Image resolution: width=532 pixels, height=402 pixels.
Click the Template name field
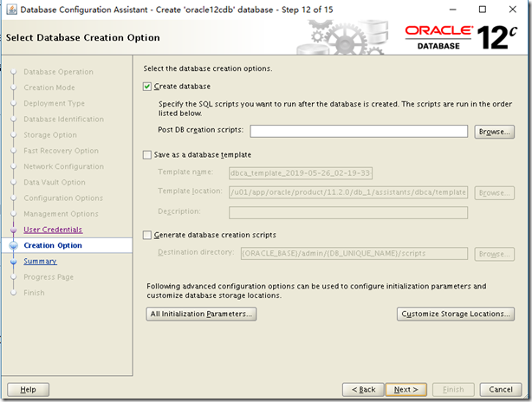tap(301, 173)
